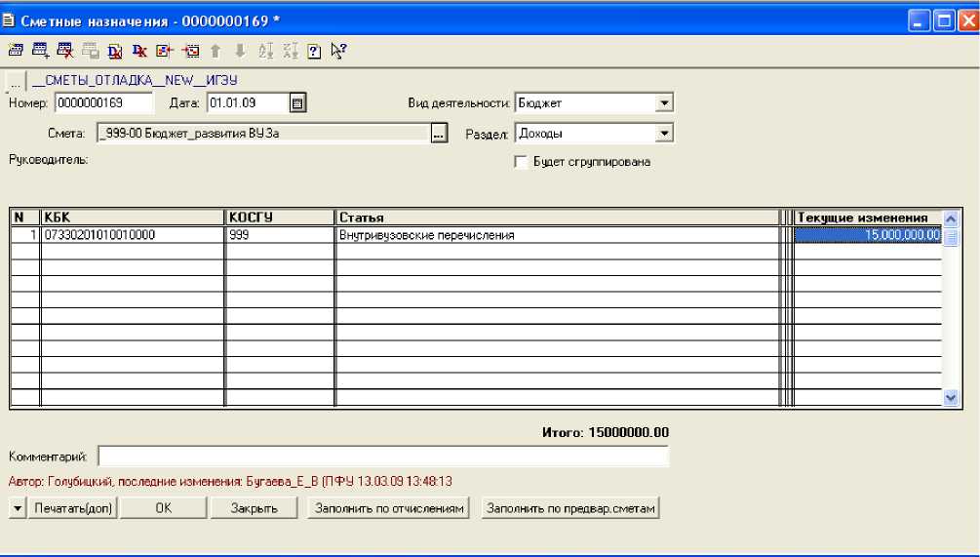Select the КОСГУ cell 999
Image resolution: width=980 pixels, height=557 pixels.
click(x=280, y=235)
